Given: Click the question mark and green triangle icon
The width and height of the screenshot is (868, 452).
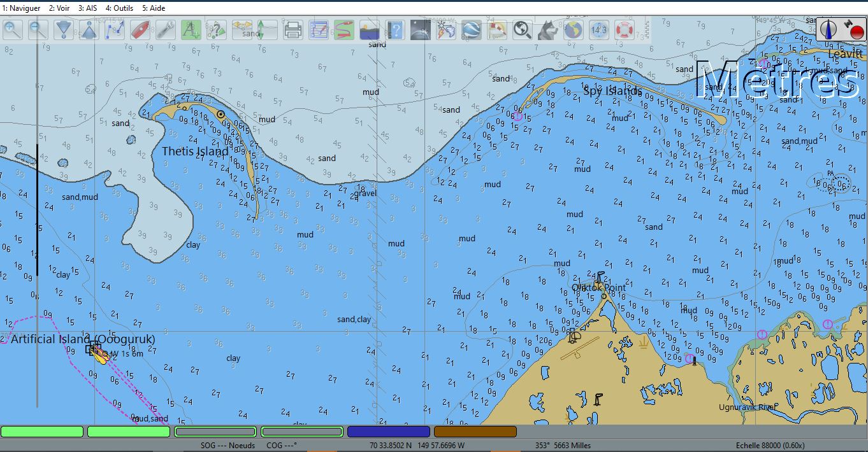Looking at the screenshot, I should [x=217, y=30].
